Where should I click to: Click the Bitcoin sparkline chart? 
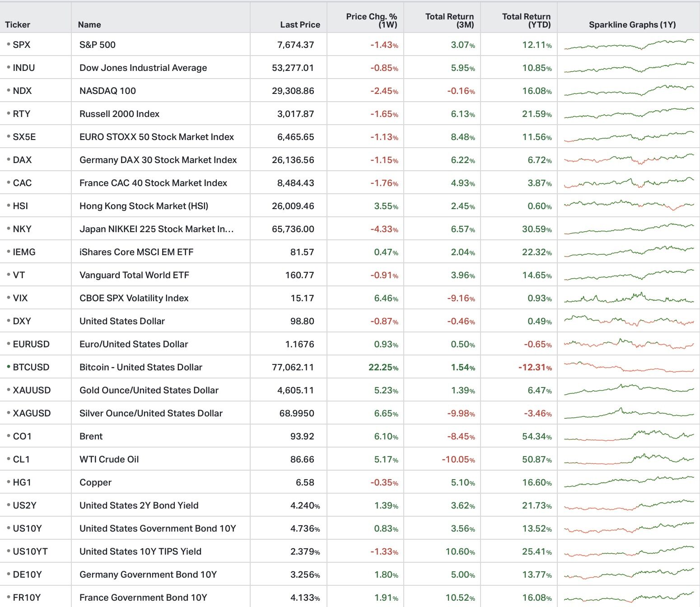coord(629,367)
